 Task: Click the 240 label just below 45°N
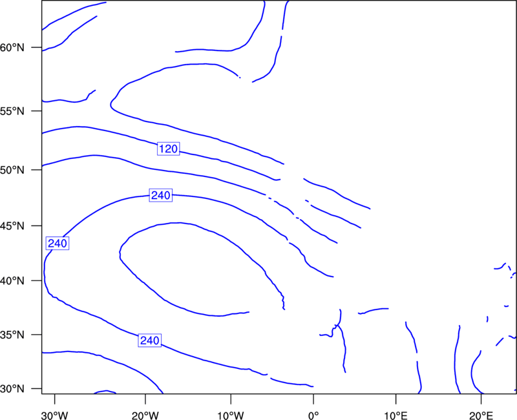58,244
